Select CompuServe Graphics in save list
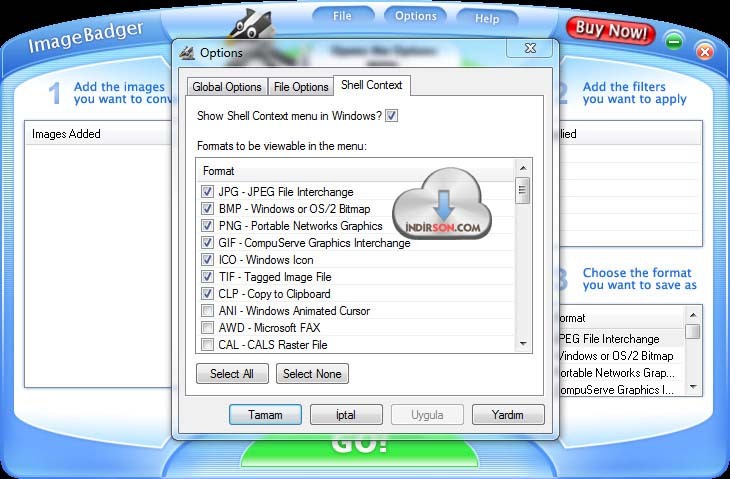This screenshot has height=479, width=730. (x=621, y=390)
